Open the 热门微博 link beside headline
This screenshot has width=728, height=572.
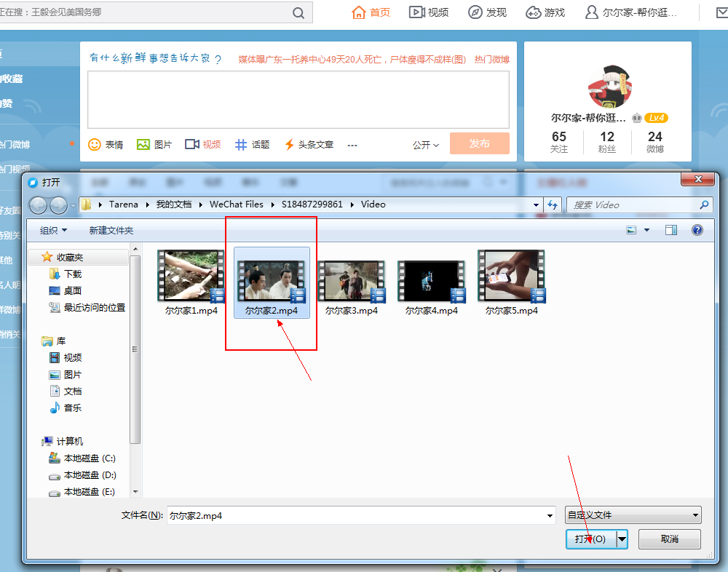(491, 60)
